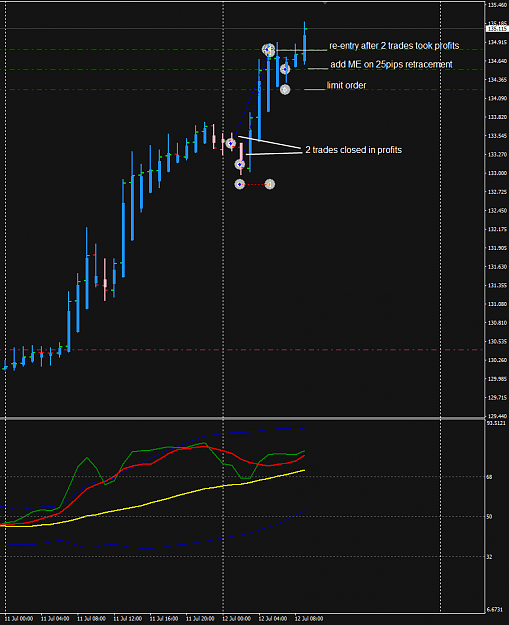Click price level 133.270 on the scale
This screenshot has width=509, height=625.
click(497, 155)
